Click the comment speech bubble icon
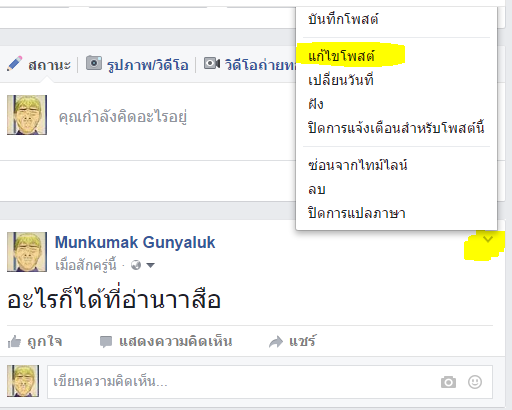The width and height of the screenshot is (512, 410). pos(106,342)
